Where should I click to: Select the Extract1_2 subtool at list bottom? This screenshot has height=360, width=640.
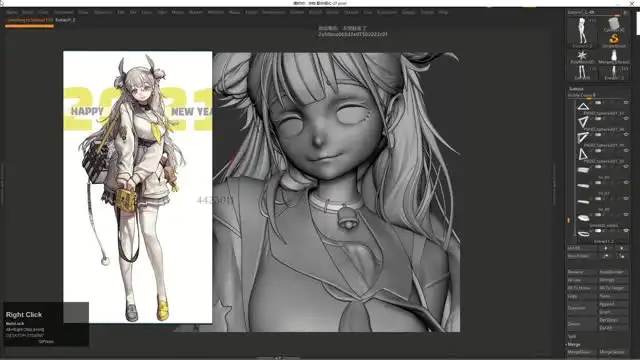[584, 234]
